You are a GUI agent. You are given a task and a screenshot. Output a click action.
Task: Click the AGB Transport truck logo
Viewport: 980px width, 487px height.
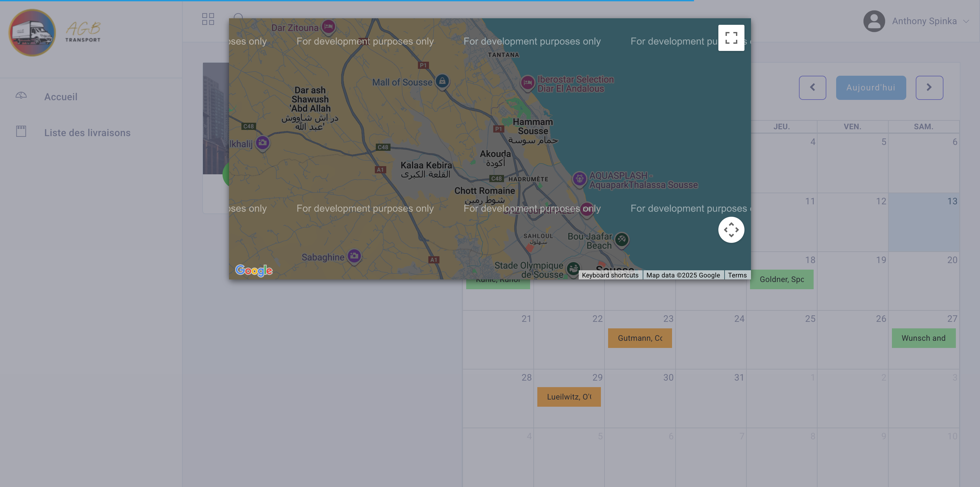tap(32, 32)
